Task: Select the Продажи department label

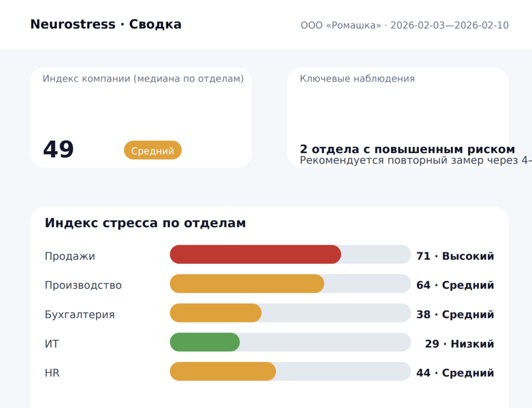Action: pyautogui.click(x=70, y=256)
